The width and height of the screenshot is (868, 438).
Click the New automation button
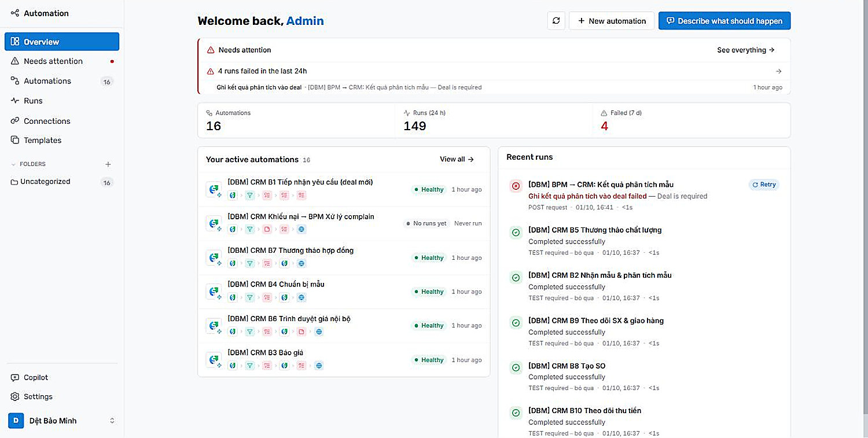[x=612, y=21]
